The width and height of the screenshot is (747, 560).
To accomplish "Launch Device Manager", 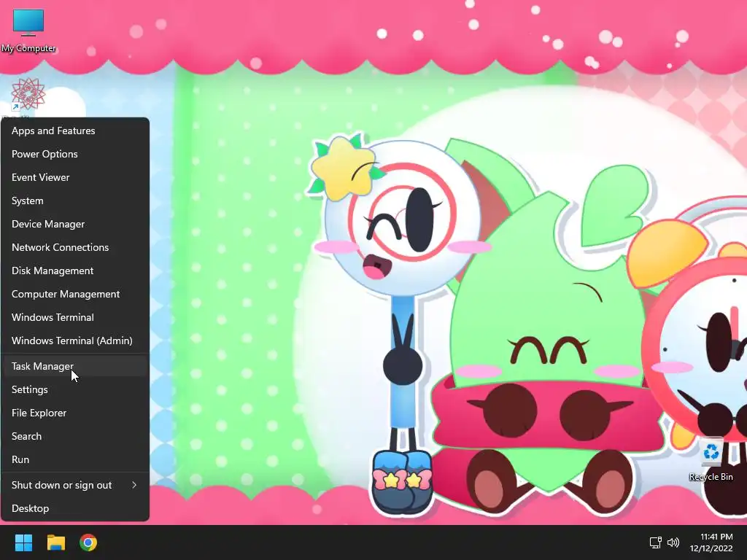I will [x=75, y=224].
